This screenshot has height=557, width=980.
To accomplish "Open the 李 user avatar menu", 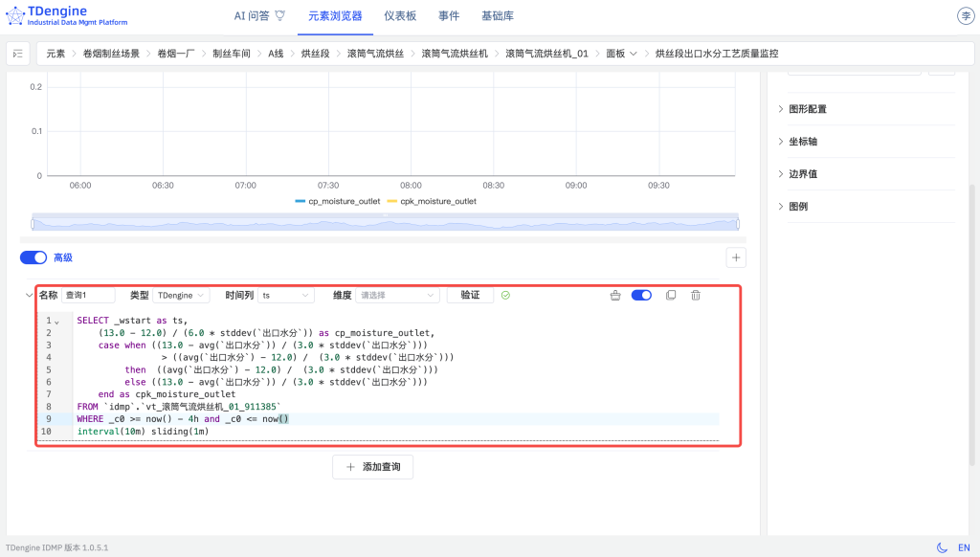I will point(965,15).
